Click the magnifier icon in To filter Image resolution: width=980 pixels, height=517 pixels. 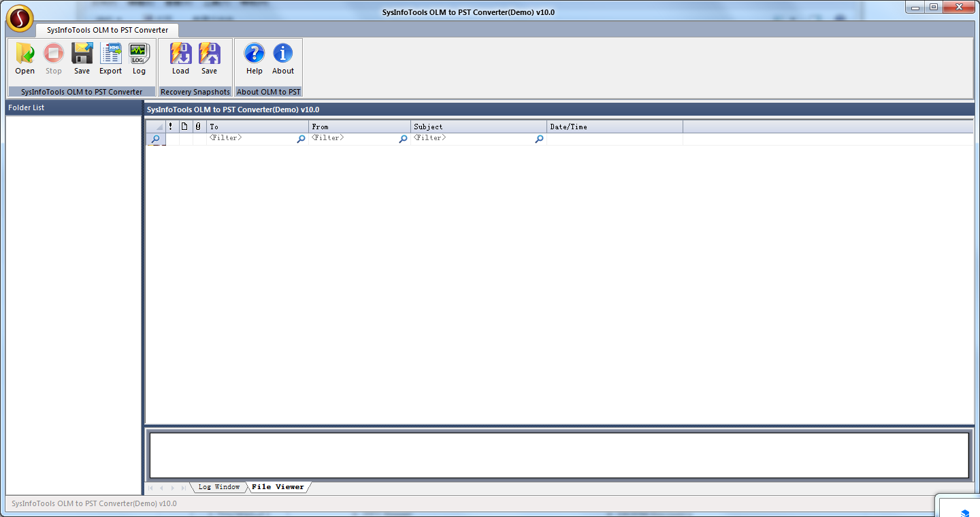coord(301,139)
